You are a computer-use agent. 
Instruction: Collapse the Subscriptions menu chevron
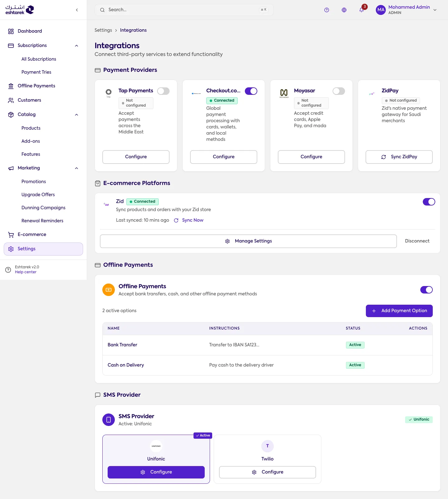pos(77,46)
